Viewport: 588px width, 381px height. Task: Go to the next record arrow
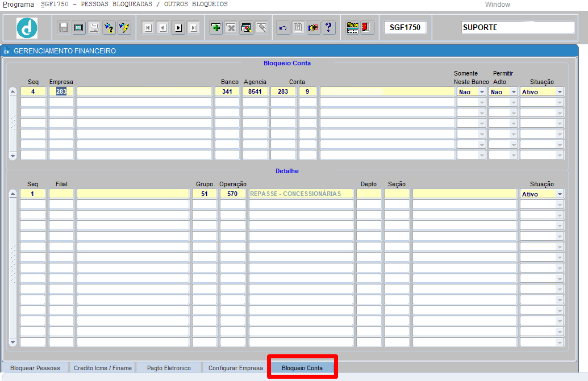178,27
